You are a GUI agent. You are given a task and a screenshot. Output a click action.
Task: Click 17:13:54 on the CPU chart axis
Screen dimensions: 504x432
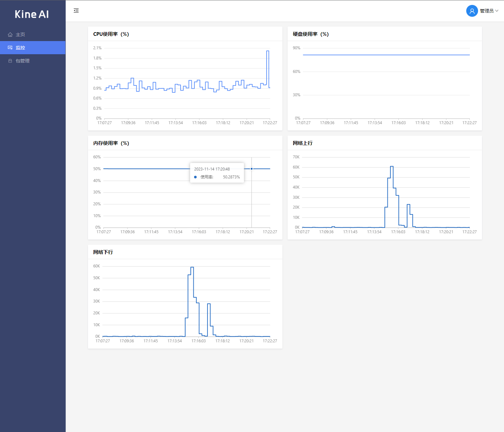[176, 123]
